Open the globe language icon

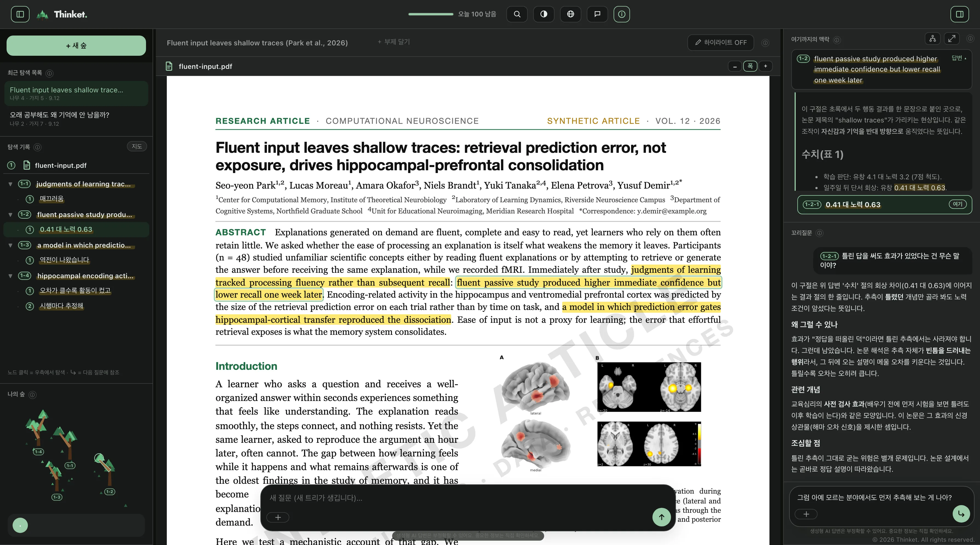(570, 14)
